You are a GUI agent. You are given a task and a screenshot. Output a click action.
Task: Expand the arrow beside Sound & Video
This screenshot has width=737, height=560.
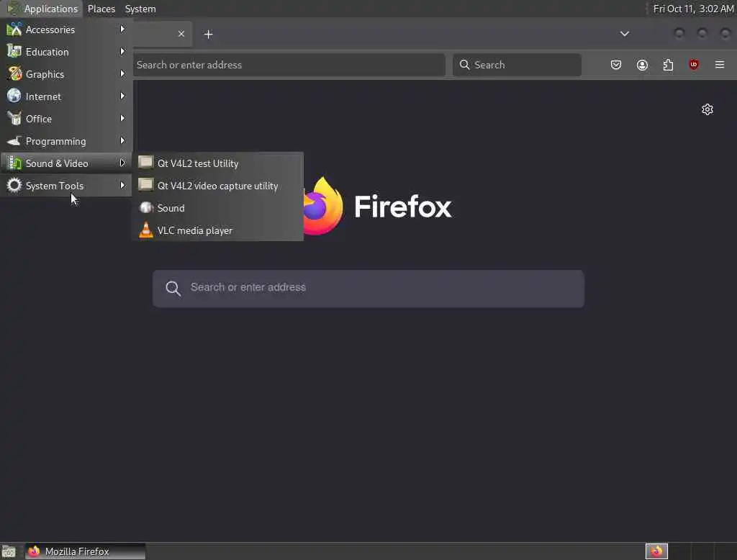(x=122, y=163)
